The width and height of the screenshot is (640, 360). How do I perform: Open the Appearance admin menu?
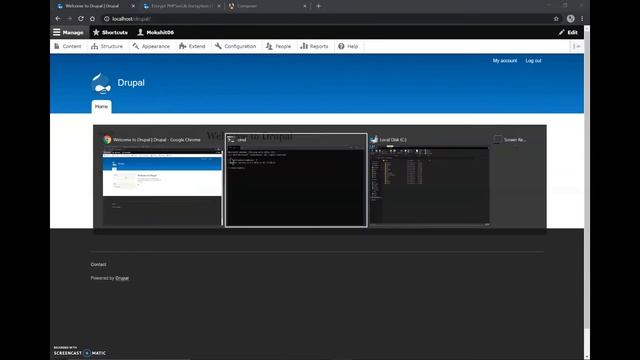151,46
